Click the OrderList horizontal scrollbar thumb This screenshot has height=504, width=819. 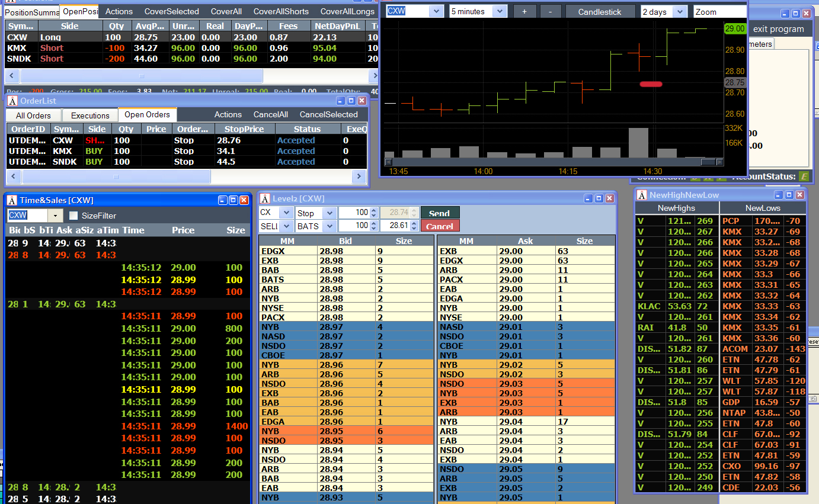pos(116,176)
